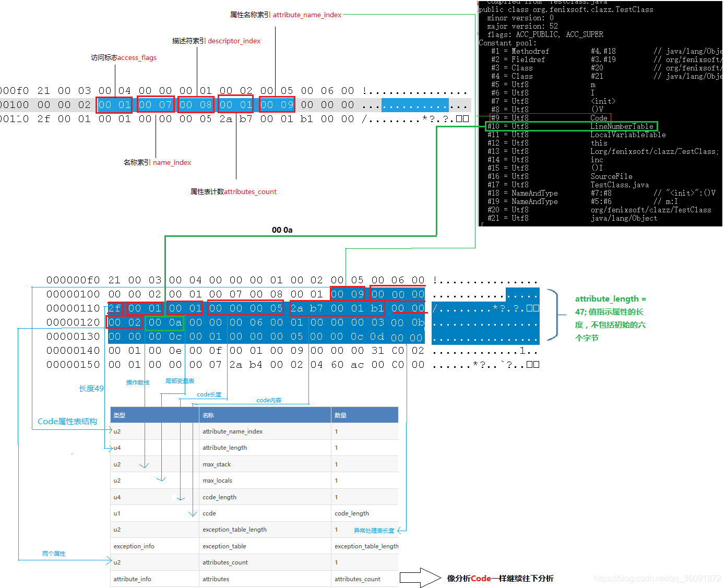
Task: Click the 两个属性 label
Action: pos(54,554)
